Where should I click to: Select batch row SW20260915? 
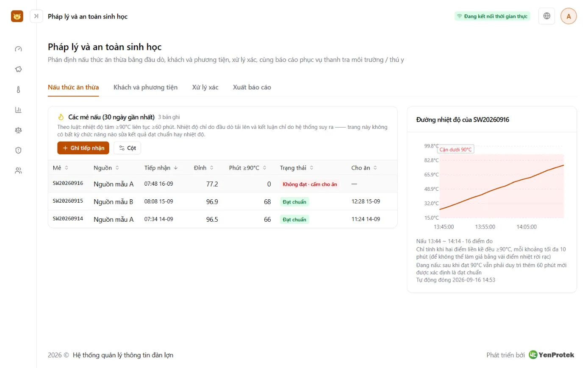(x=223, y=202)
